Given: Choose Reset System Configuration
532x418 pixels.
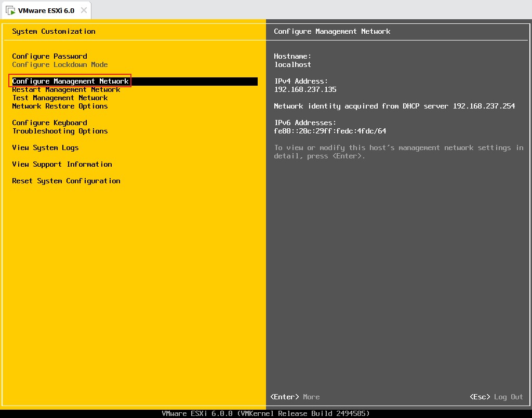Looking at the screenshot, I should coord(66,181).
